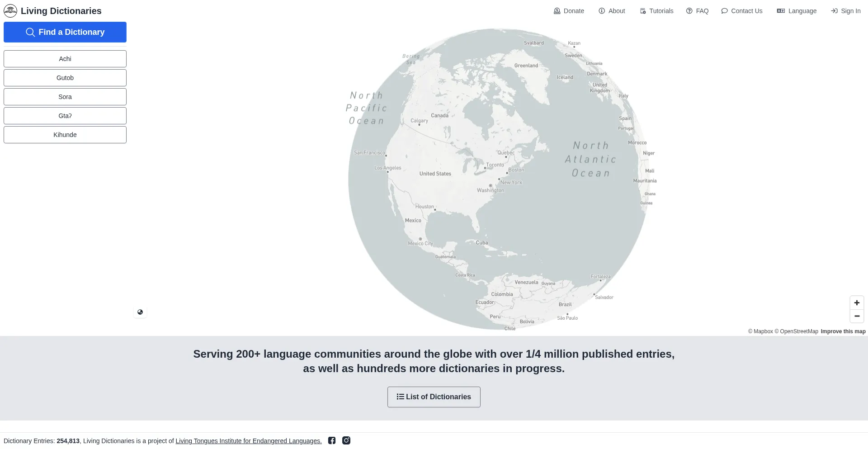Open the Instagram icon link
Screen dimensions: 868x449
pos(346,440)
